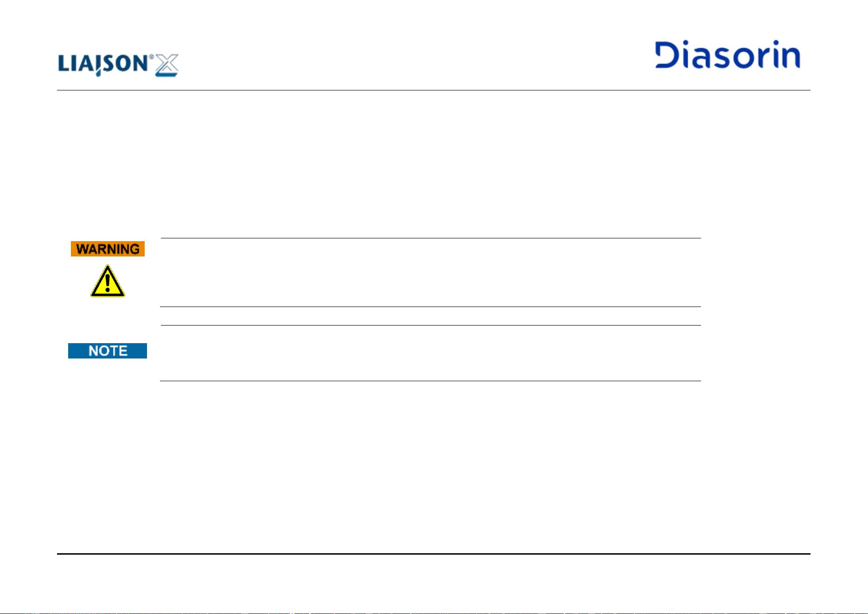Click the registered trademark symbol after LIAISON

click(x=151, y=57)
